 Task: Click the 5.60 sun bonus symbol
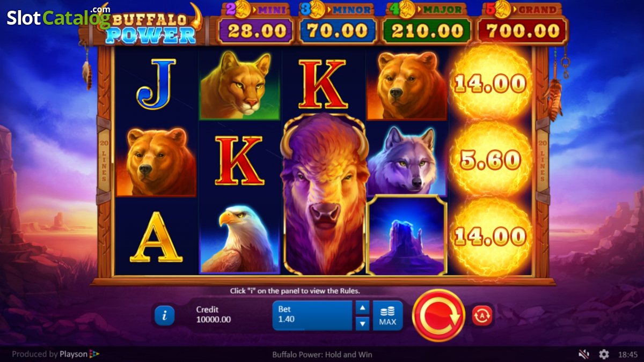point(490,160)
